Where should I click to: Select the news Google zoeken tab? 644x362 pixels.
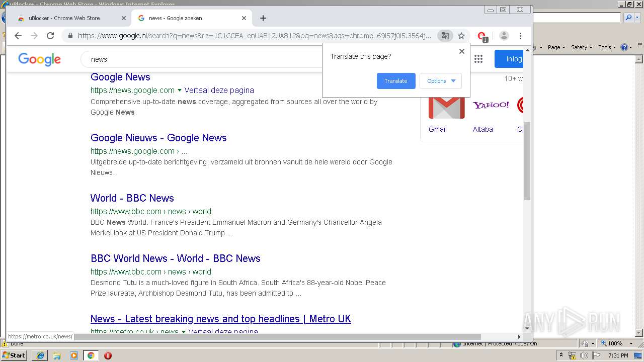[x=191, y=18]
